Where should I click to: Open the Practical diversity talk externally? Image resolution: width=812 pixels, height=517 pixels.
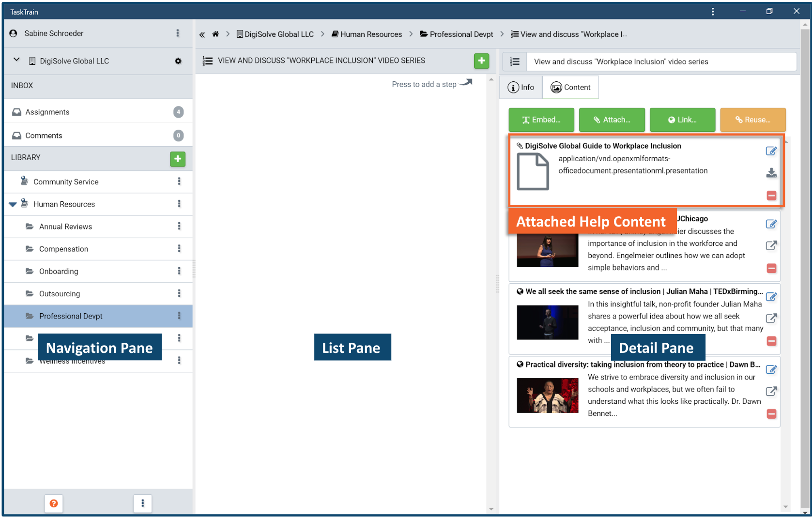771,391
